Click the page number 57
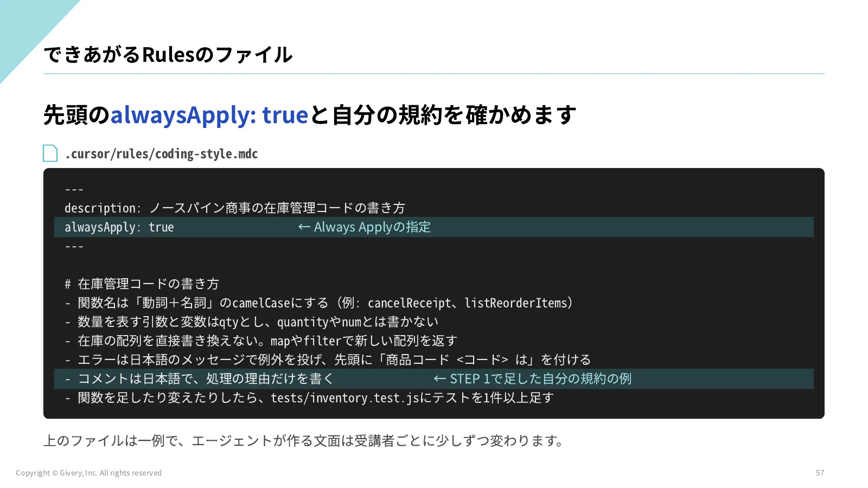 click(x=820, y=473)
